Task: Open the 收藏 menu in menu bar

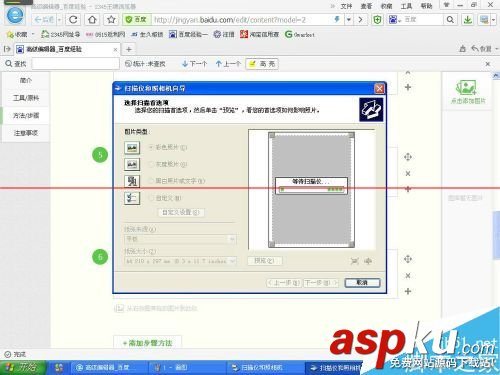Action: point(386,6)
